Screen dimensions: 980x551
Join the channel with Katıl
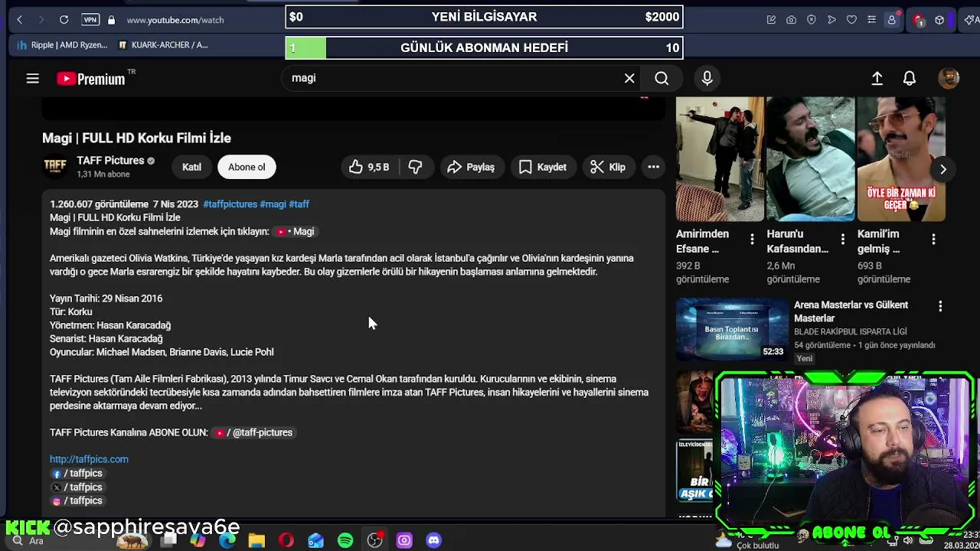click(191, 167)
